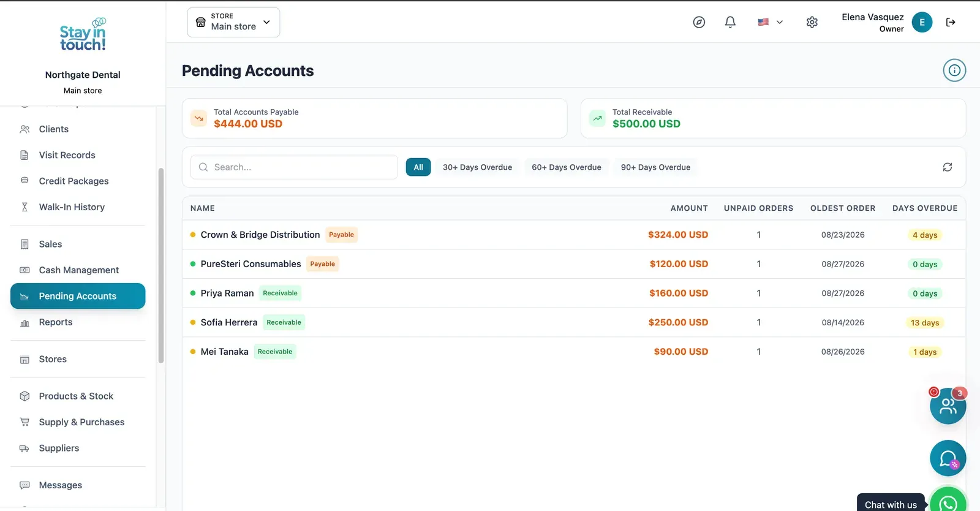The height and width of the screenshot is (511, 980).
Task: Click the Total Receivable trend icon
Action: click(x=598, y=118)
